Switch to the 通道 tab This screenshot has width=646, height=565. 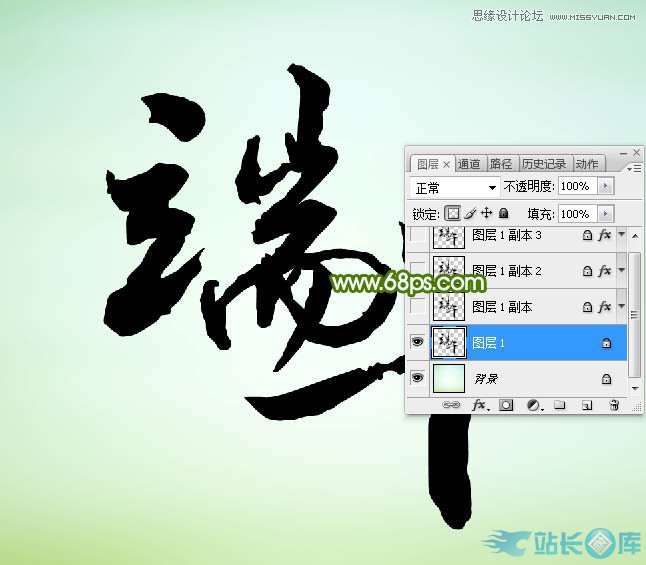[469, 164]
